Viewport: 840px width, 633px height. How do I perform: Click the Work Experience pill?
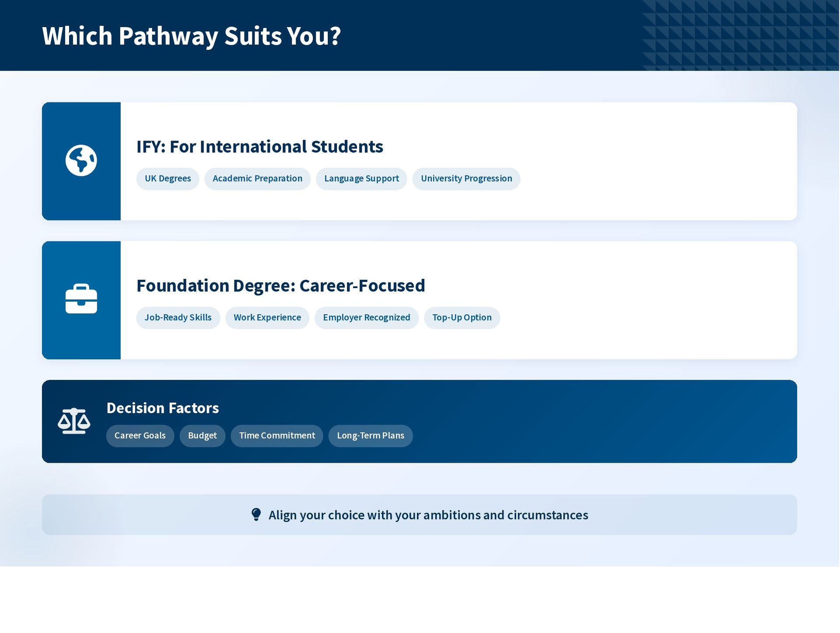pyautogui.click(x=267, y=318)
